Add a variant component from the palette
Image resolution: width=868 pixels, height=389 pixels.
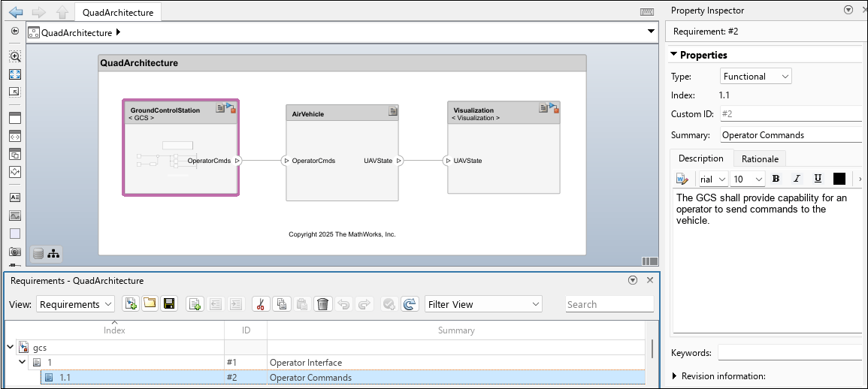point(16,154)
